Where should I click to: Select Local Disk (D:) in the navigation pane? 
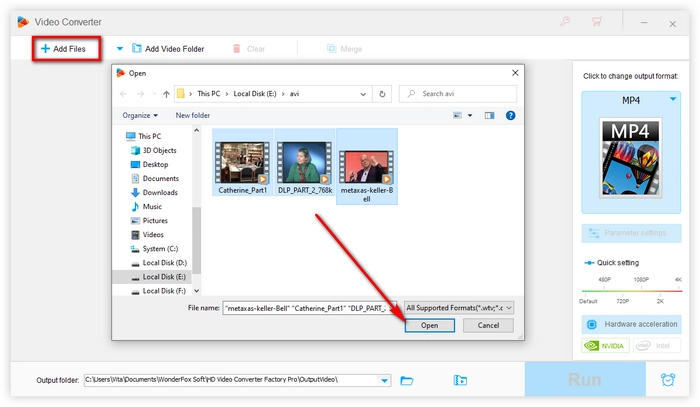[165, 262]
